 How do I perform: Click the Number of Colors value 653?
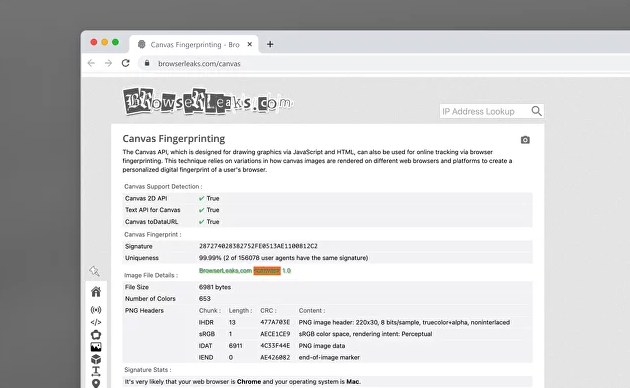205,299
